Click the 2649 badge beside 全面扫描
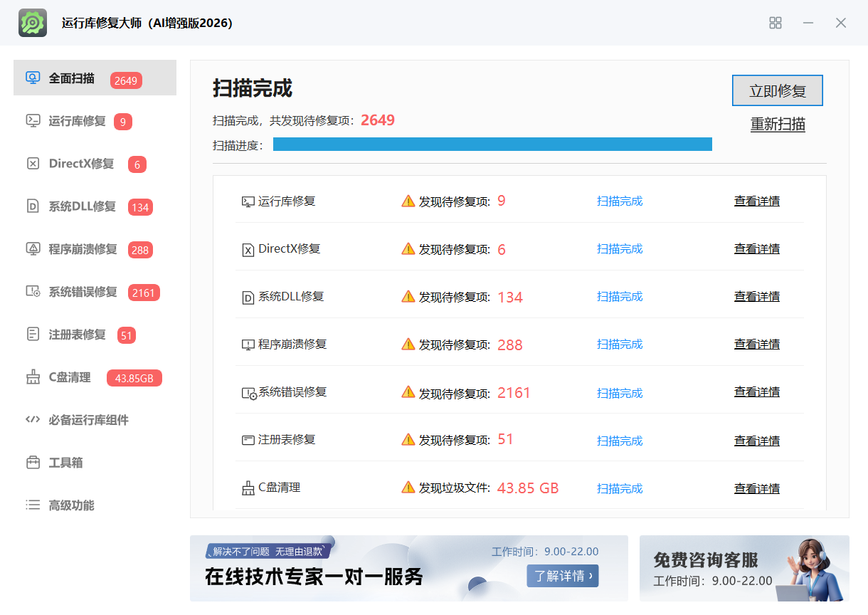The height and width of the screenshot is (615, 868). [126, 80]
